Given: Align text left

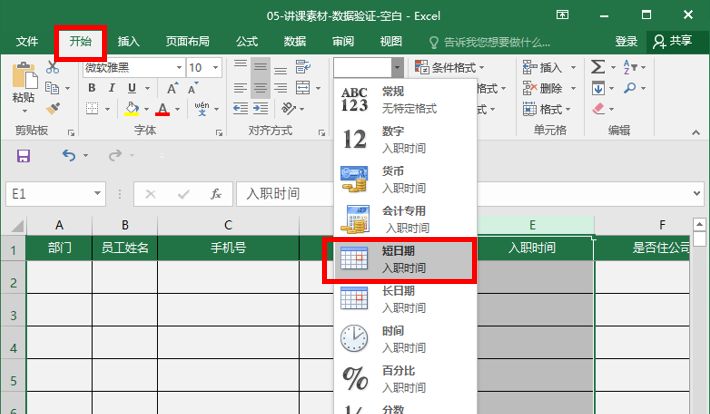Looking at the screenshot, I should pos(240,88).
